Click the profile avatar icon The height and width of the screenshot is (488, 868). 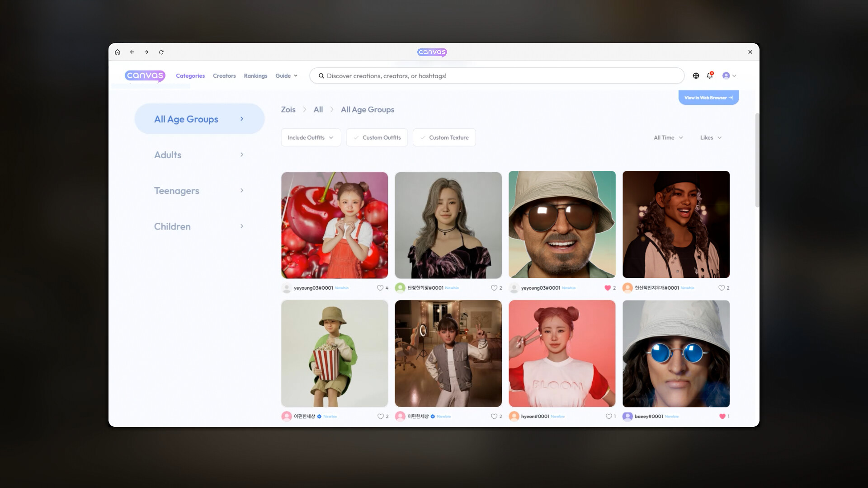click(x=727, y=75)
